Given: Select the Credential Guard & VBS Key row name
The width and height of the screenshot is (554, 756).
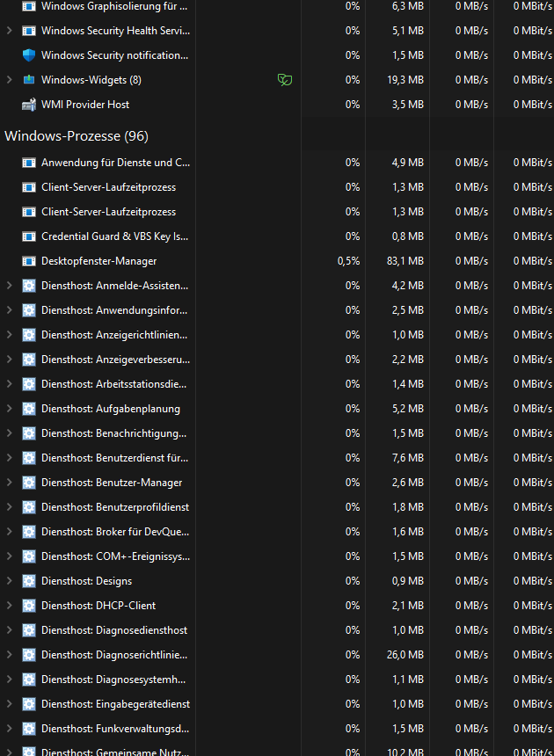Looking at the screenshot, I should pos(114,236).
